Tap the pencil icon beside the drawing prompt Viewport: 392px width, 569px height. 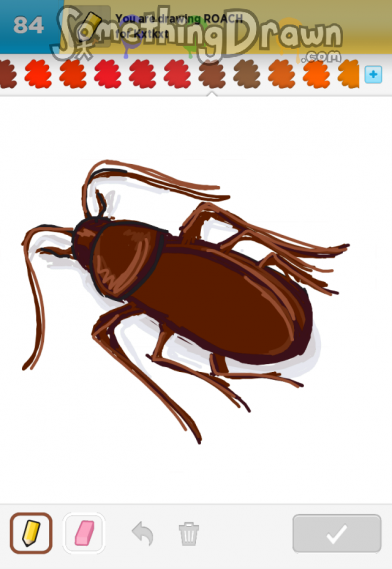point(91,26)
